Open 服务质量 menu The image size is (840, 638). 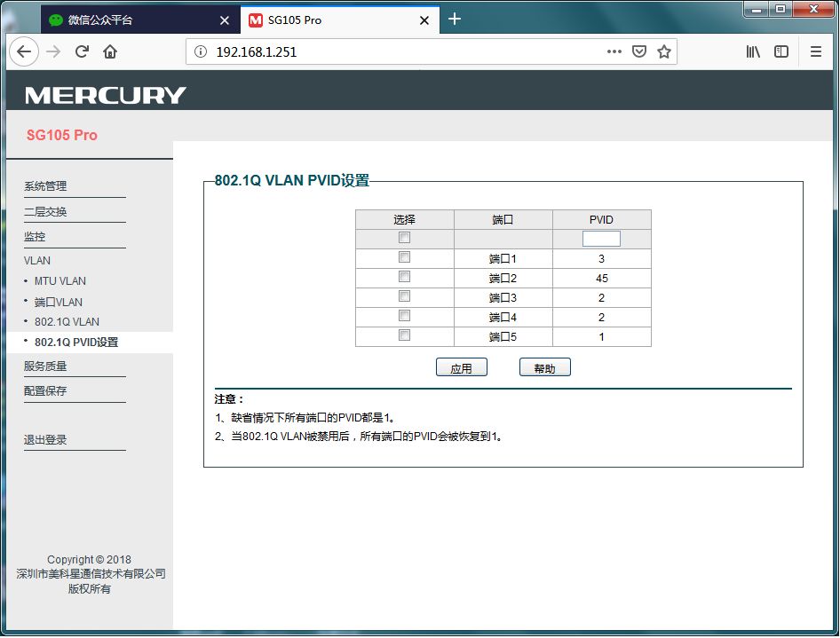click(x=45, y=366)
